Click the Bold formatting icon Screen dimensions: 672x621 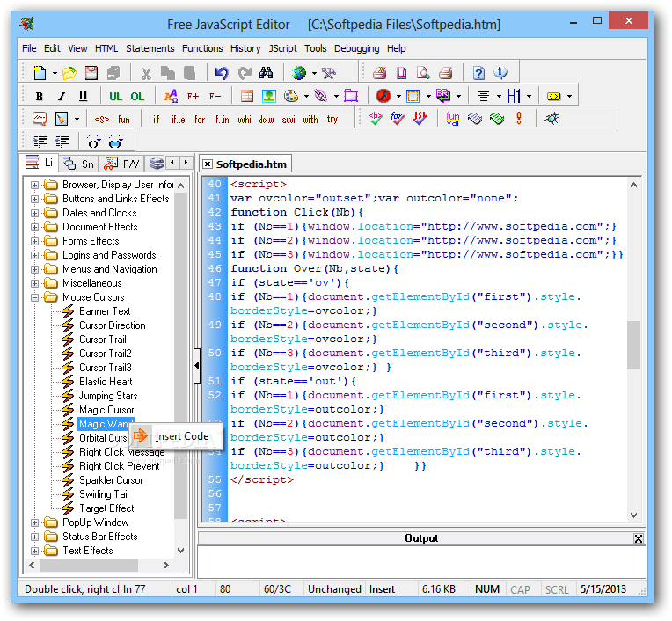coord(39,96)
